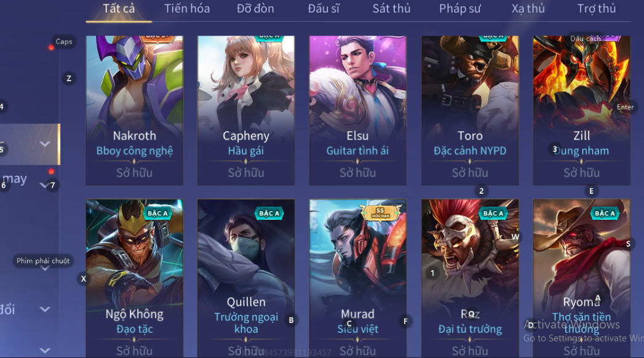The height and width of the screenshot is (358, 644).
Task: Click the Z key overlay icon
Action: click(x=69, y=78)
